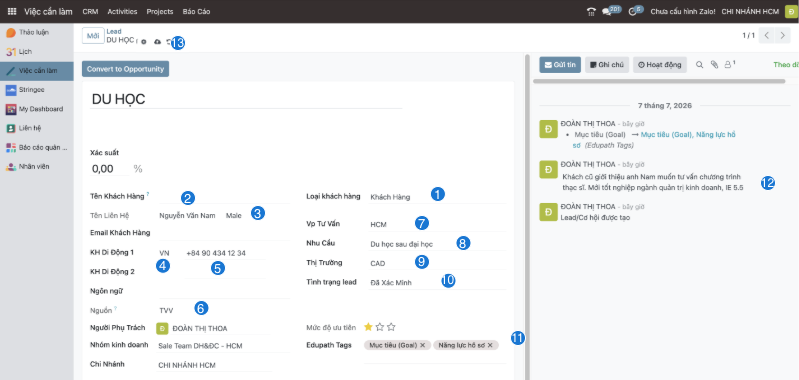Click Việc cần làm app title in top bar
Viewport: 799px width, 380px height.
click(x=48, y=12)
